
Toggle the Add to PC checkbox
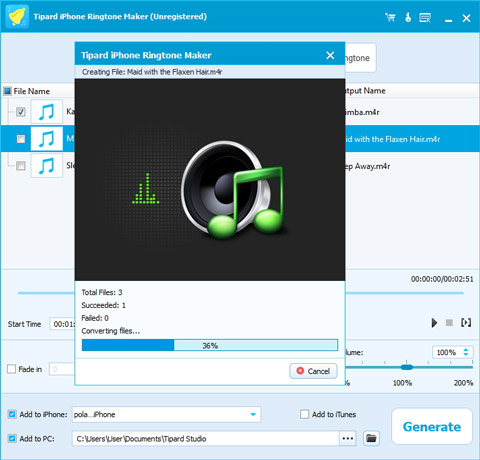tap(12, 438)
